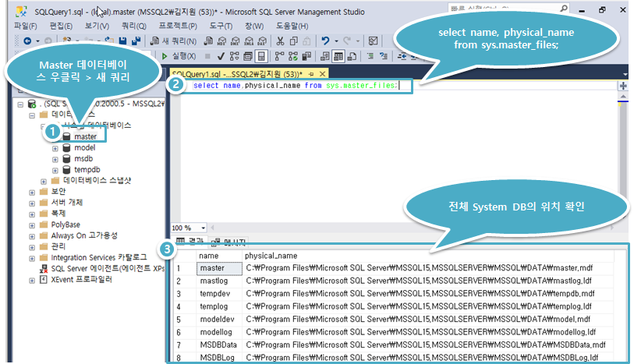Open the Undo history dropdown arrow
Image resolution: width=634 pixels, height=364 pixels.
pos(336,41)
